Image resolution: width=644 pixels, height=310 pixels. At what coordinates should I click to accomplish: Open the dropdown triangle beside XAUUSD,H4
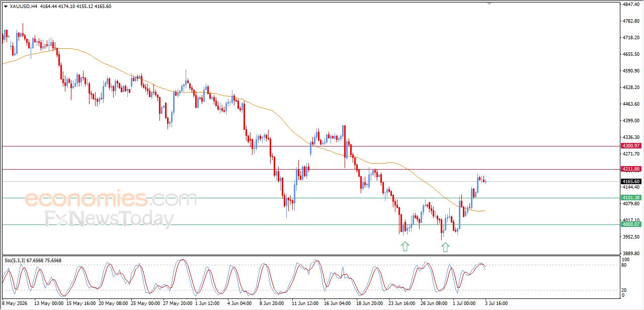(6, 6)
